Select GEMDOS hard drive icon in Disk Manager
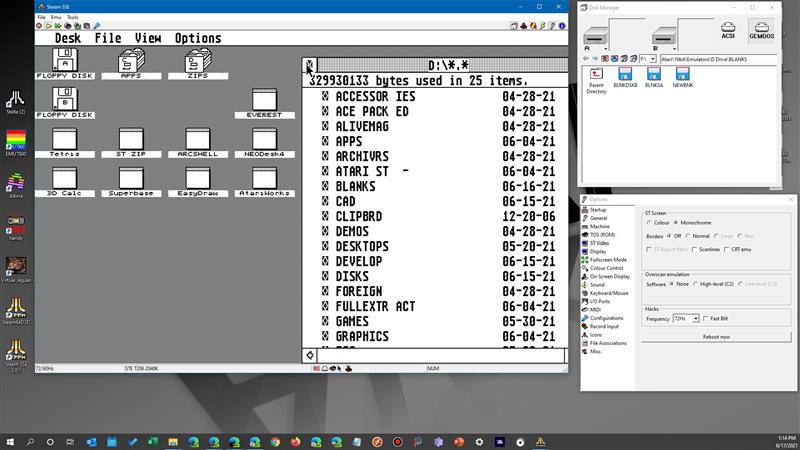The image size is (800, 450). click(761, 30)
